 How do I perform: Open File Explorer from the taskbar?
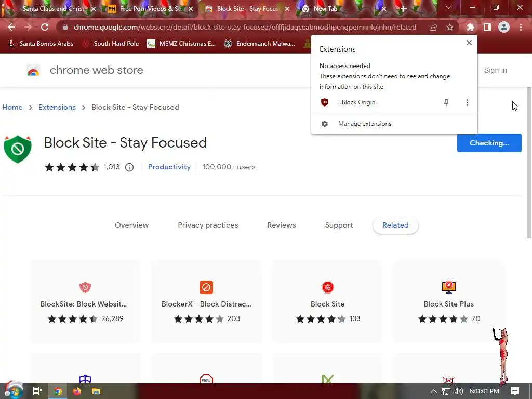click(x=96, y=391)
